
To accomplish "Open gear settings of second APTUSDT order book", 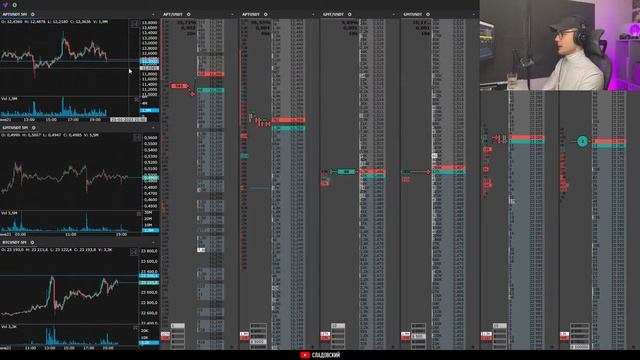I will [x=266, y=14].
